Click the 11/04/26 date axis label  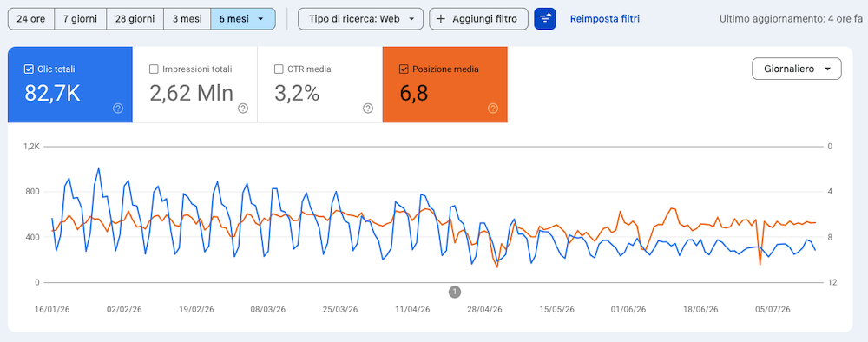click(x=413, y=309)
